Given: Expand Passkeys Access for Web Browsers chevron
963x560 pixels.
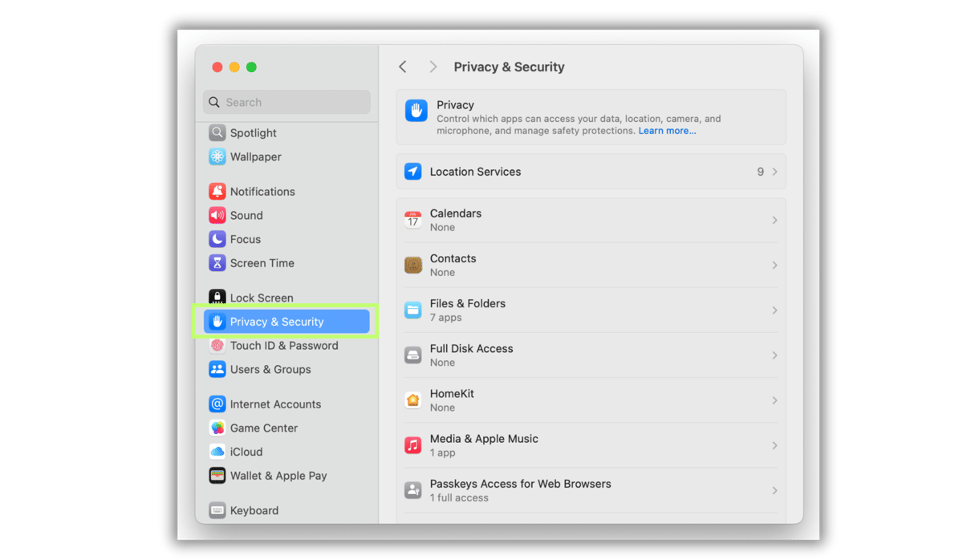Looking at the screenshot, I should [x=774, y=490].
